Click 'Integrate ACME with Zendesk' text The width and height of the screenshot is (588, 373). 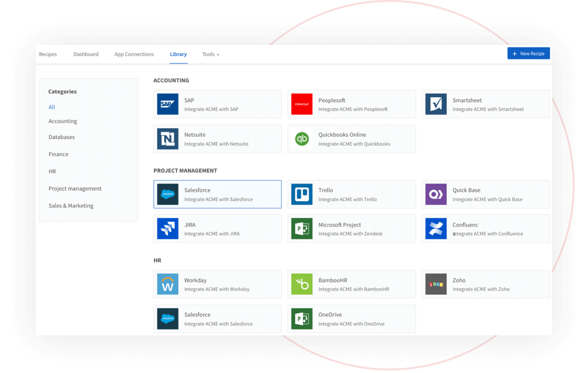(x=351, y=234)
